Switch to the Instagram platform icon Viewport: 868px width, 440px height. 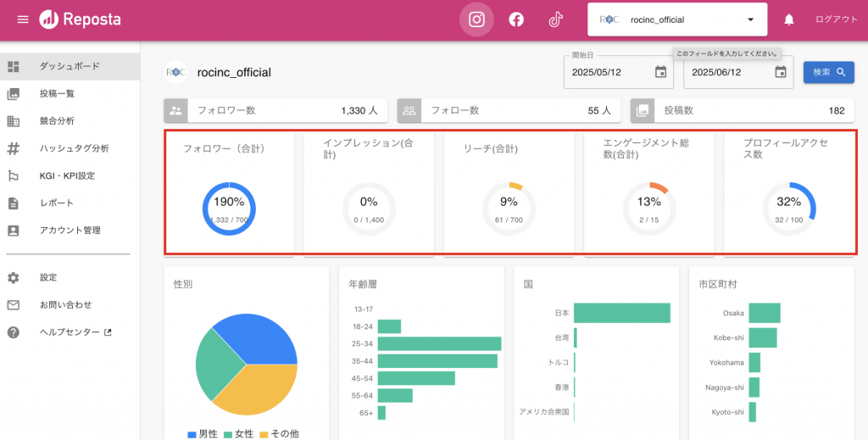(476, 20)
